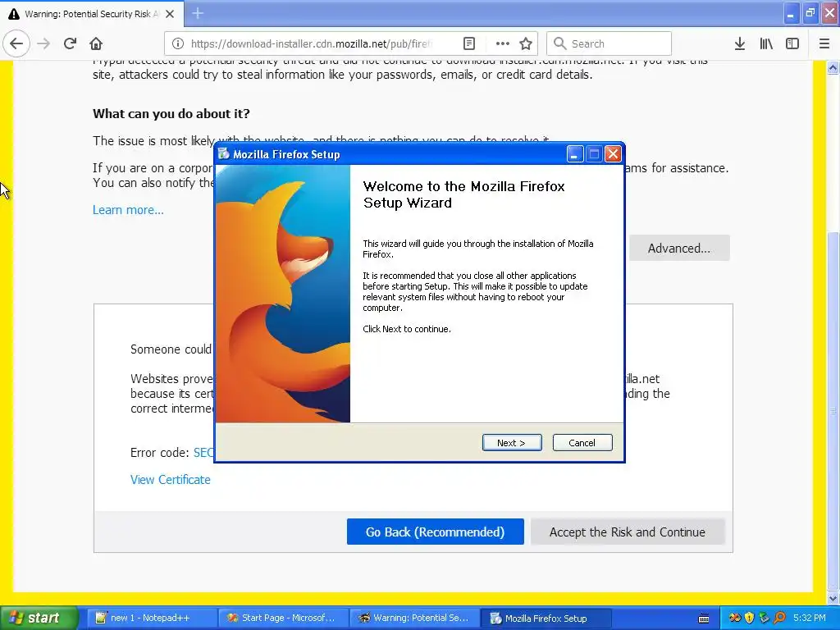This screenshot has height=630, width=840.
Task: Click Go Back (Recommended) button
Action: (x=435, y=532)
